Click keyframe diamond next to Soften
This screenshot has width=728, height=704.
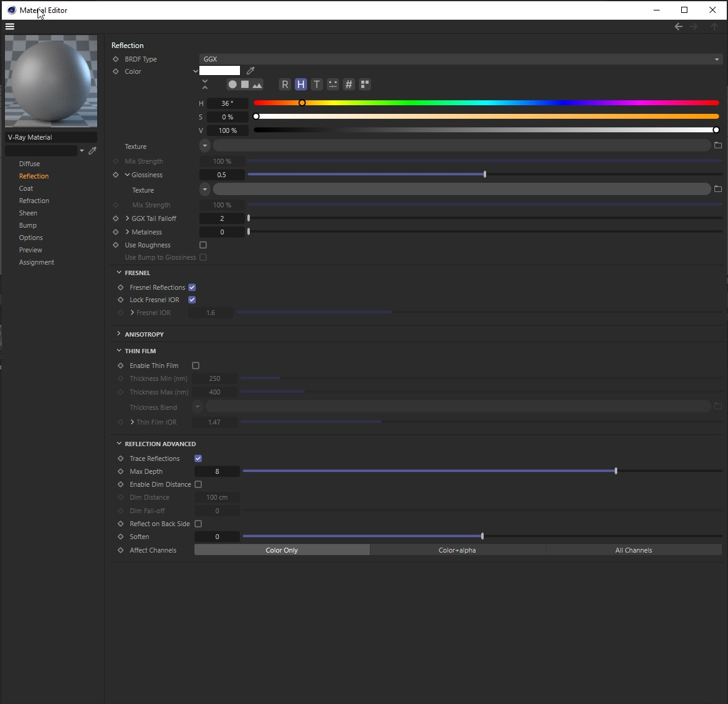point(121,537)
